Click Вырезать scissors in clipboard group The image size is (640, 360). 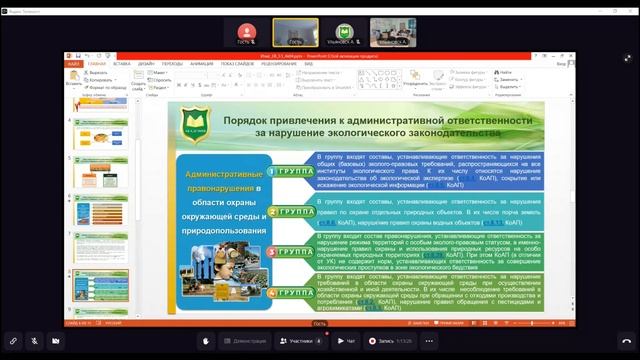[x=96, y=73]
